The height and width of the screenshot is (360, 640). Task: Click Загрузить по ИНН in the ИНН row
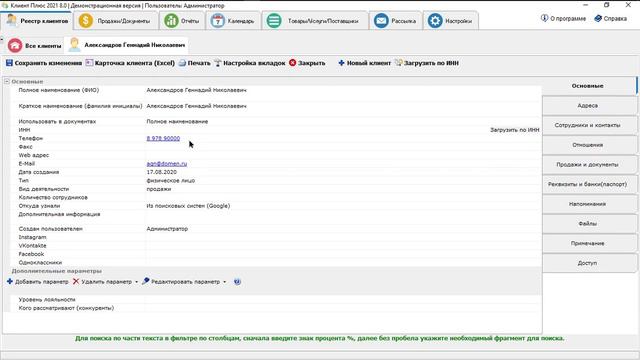coord(514,130)
